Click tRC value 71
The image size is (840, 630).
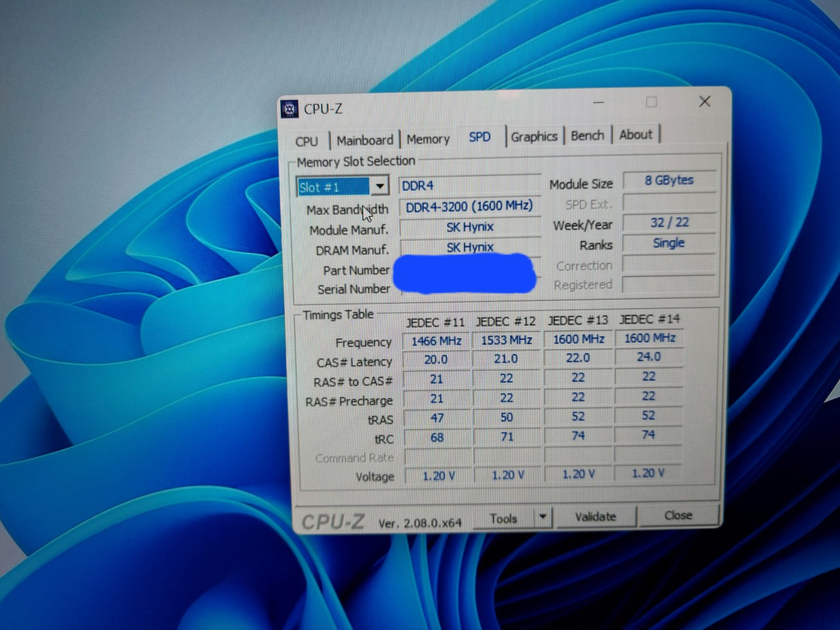click(x=507, y=436)
